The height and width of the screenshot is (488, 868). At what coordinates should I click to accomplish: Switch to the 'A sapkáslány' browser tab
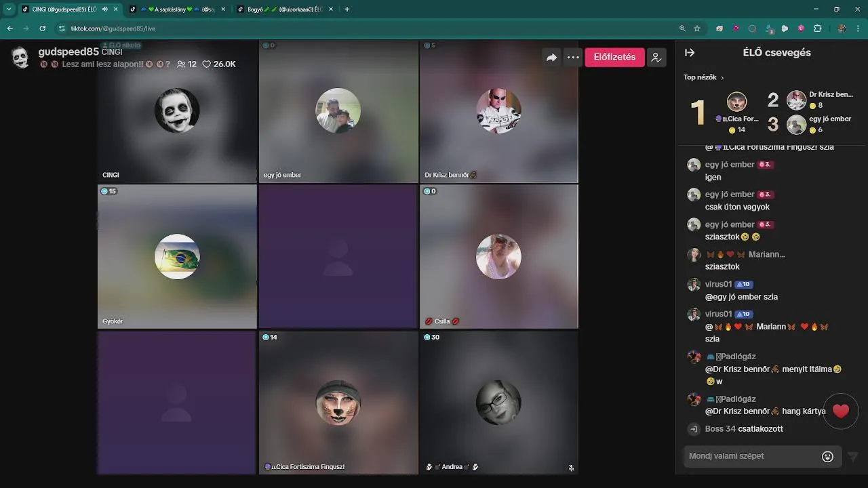[178, 9]
